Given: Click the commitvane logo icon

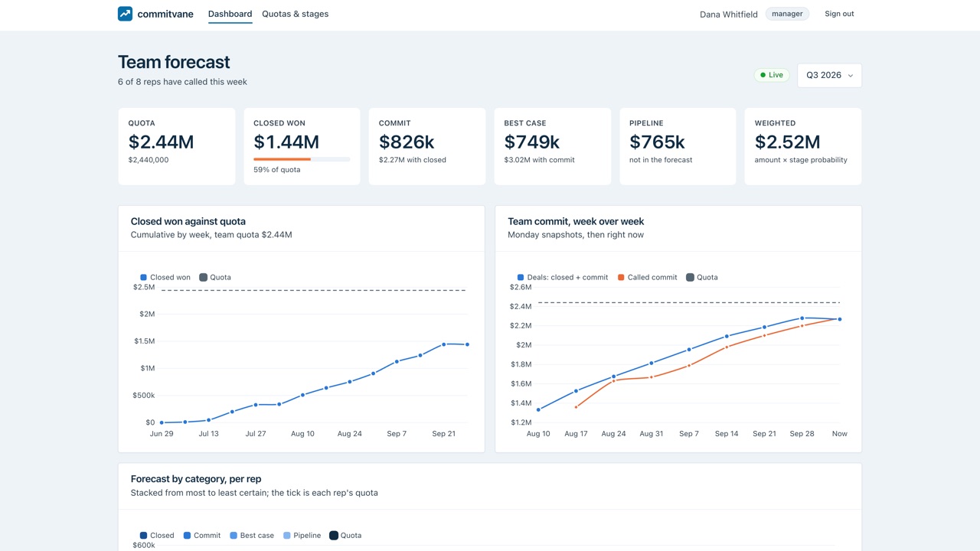Looking at the screenshot, I should point(125,14).
